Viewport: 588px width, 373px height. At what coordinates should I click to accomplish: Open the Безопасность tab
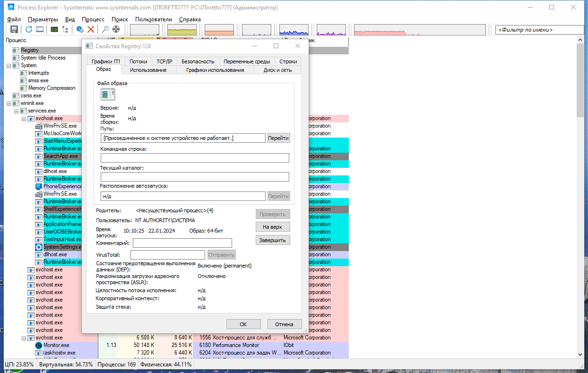click(198, 61)
